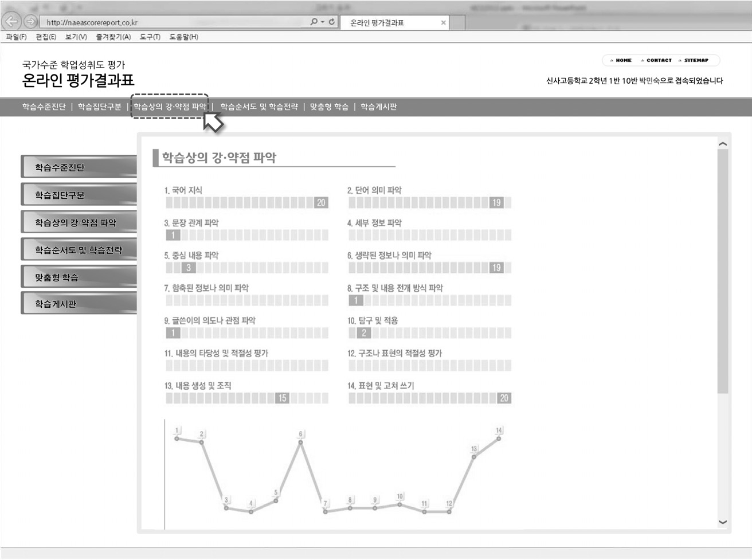Select the 온라인 평가결과표 browser tab
This screenshot has height=560, width=752.
click(x=394, y=23)
